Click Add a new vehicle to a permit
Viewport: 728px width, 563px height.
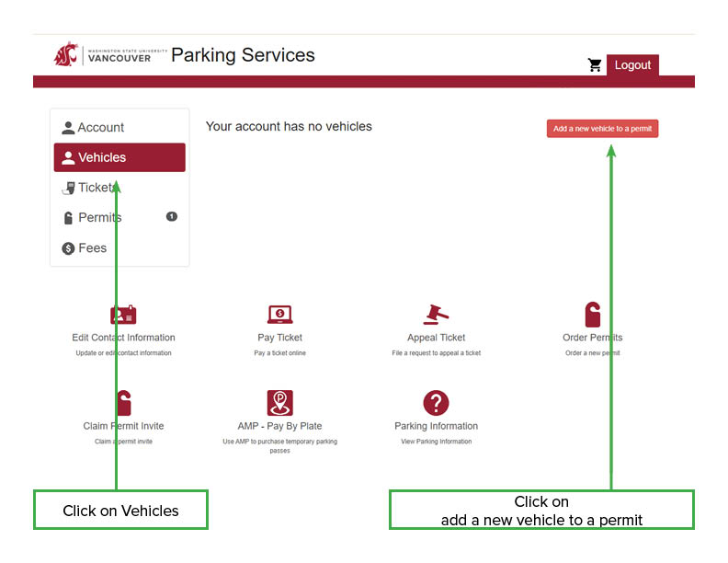click(602, 129)
